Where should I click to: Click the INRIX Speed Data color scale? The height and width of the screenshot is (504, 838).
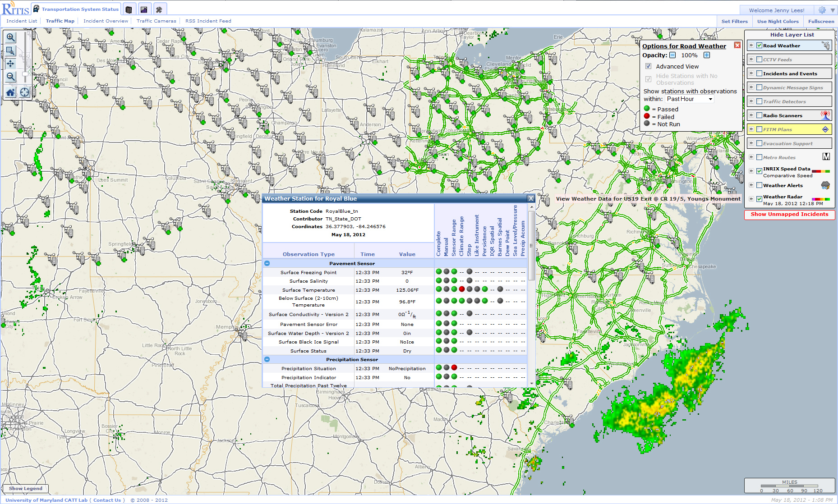pyautogui.click(x=821, y=171)
